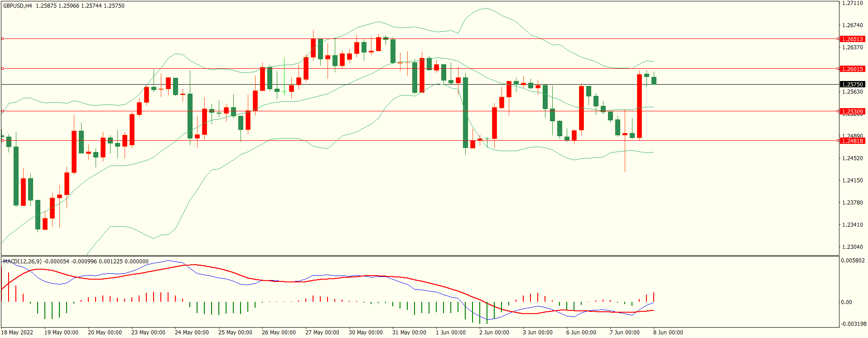Click the black 1.25750 current price tag
868x338 pixels.
pyautogui.click(x=852, y=84)
